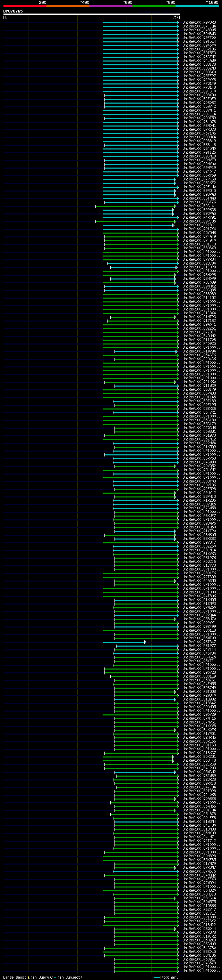The width and height of the screenshot is (222, 980).
Task: Click the short cyan alignment bar for Q6T347
Action: pyautogui.click(x=124, y=642)
